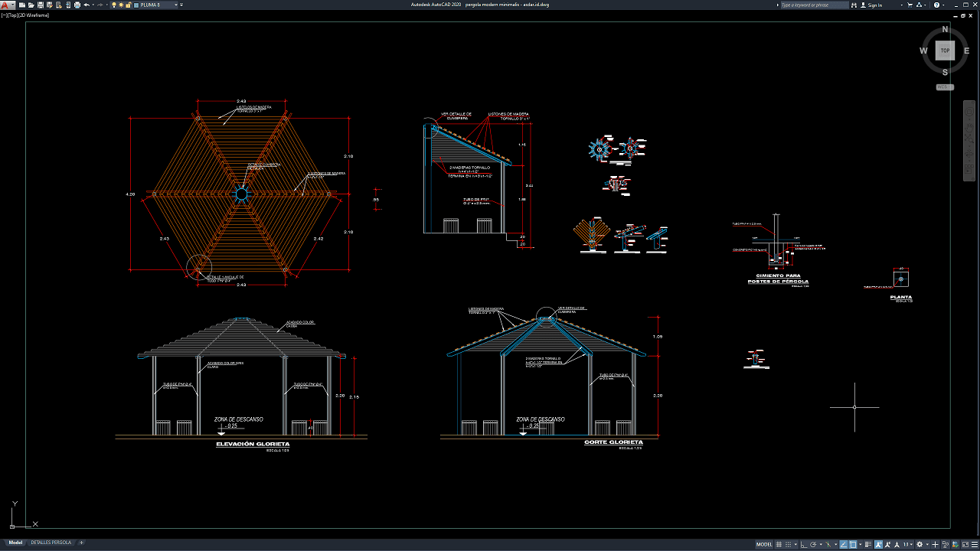The width and height of the screenshot is (980, 551).
Task: Click the Undo arrow icon
Action: click(86, 5)
